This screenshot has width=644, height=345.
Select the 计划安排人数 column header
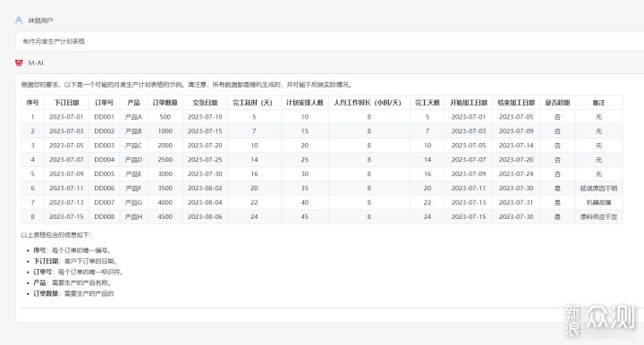tap(305, 103)
